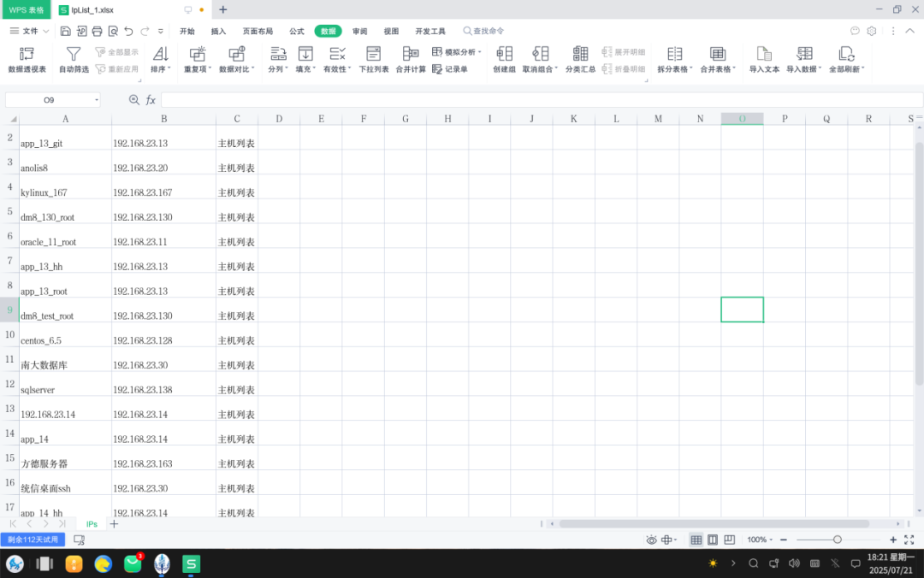Click the save icon in quick toolbar
924x578 pixels.
click(65, 32)
